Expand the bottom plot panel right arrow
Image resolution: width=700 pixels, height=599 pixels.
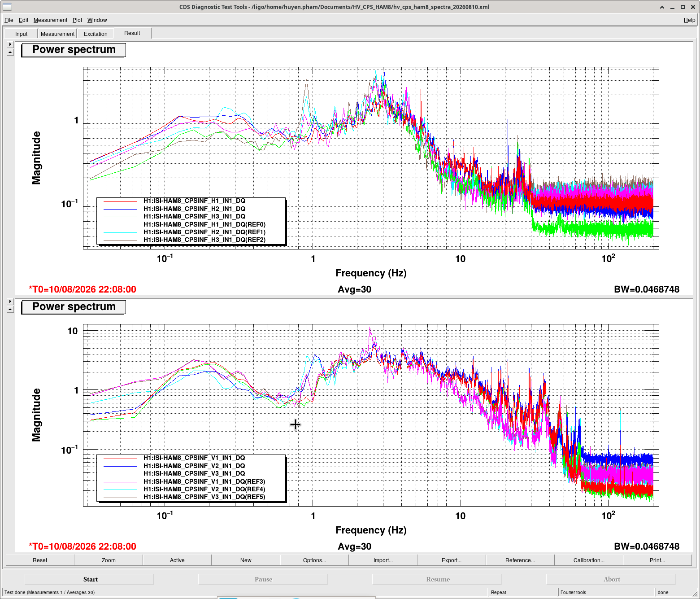tap(10, 301)
